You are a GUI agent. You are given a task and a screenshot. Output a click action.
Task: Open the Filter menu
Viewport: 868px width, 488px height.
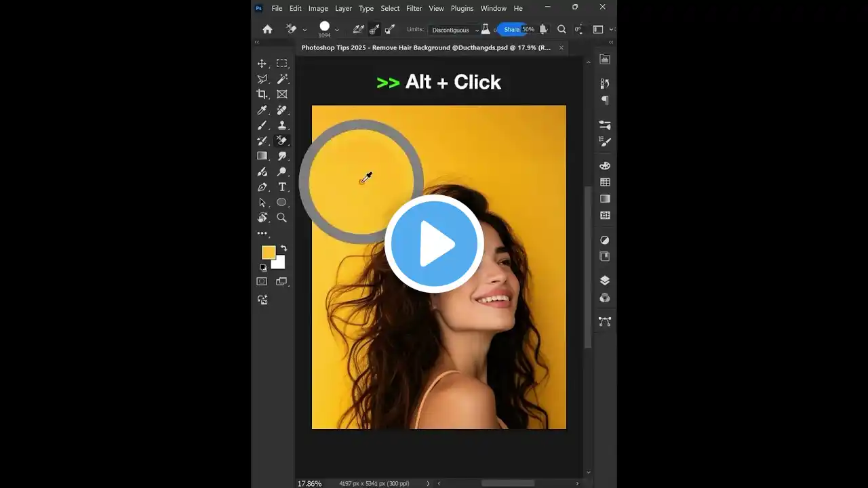414,8
